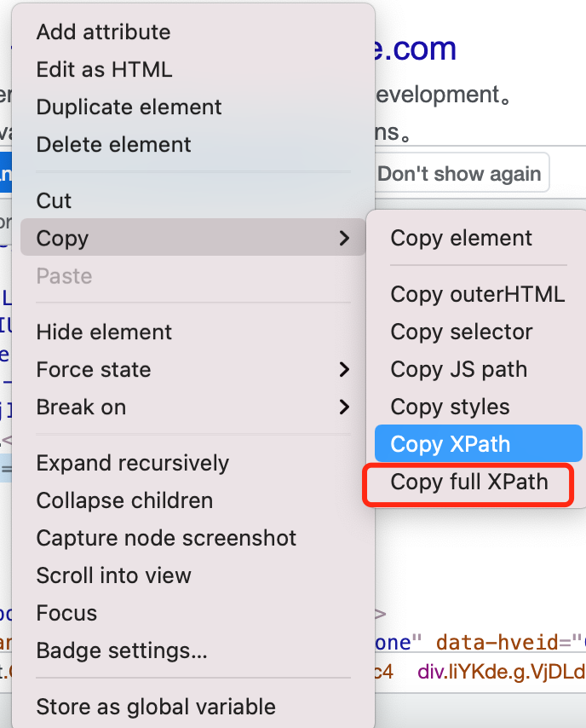Click the Copy submenu arrow
This screenshot has width=586, height=728.
tap(344, 239)
